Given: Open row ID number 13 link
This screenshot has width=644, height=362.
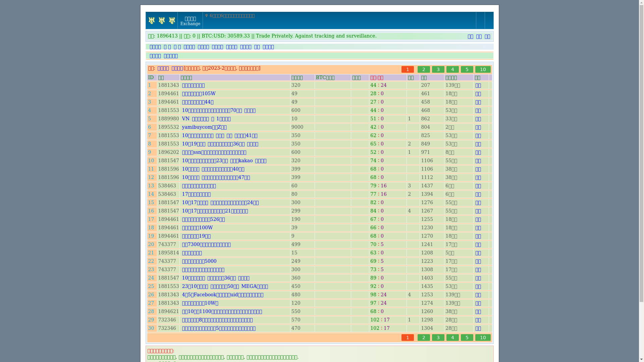Looking at the screenshot, I should pos(151,186).
